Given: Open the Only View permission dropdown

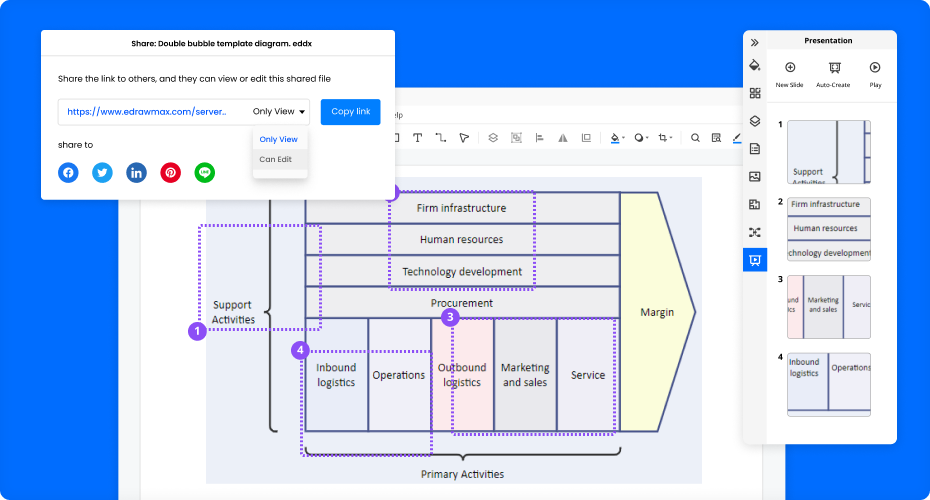Looking at the screenshot, I should tap(279, 112).
